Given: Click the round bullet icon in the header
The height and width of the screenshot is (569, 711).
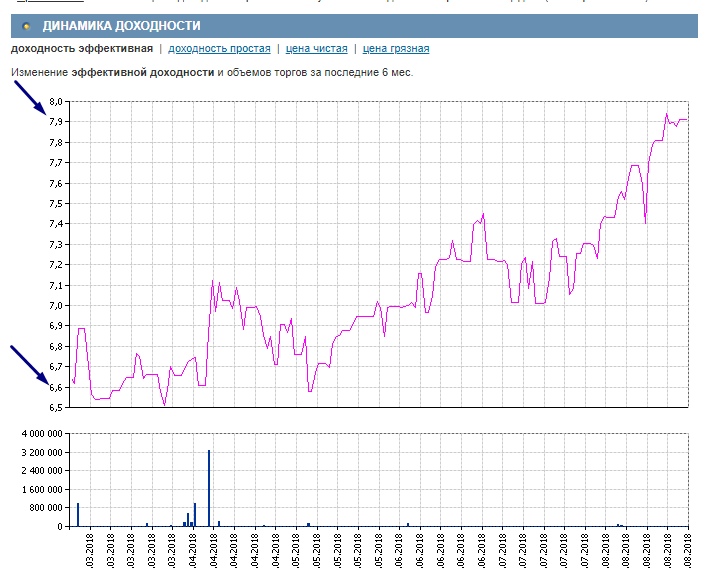Looking at the screenshot, I should pos(27,26).
